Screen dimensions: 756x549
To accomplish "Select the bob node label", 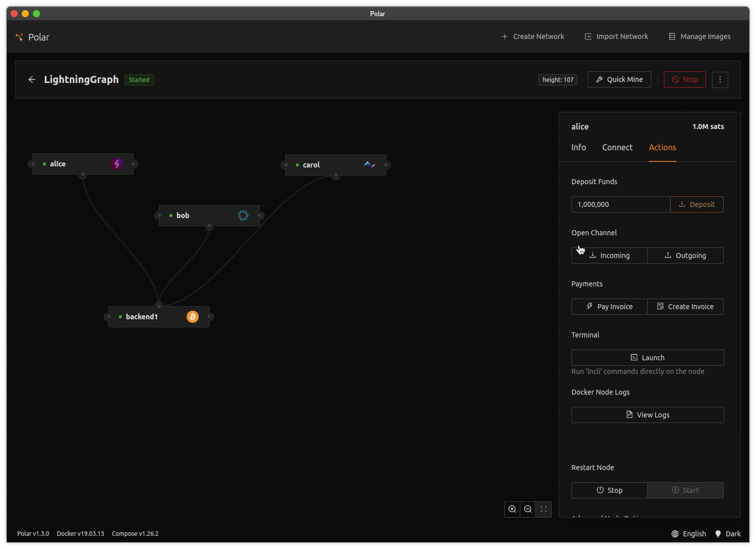I will (183, 216).
